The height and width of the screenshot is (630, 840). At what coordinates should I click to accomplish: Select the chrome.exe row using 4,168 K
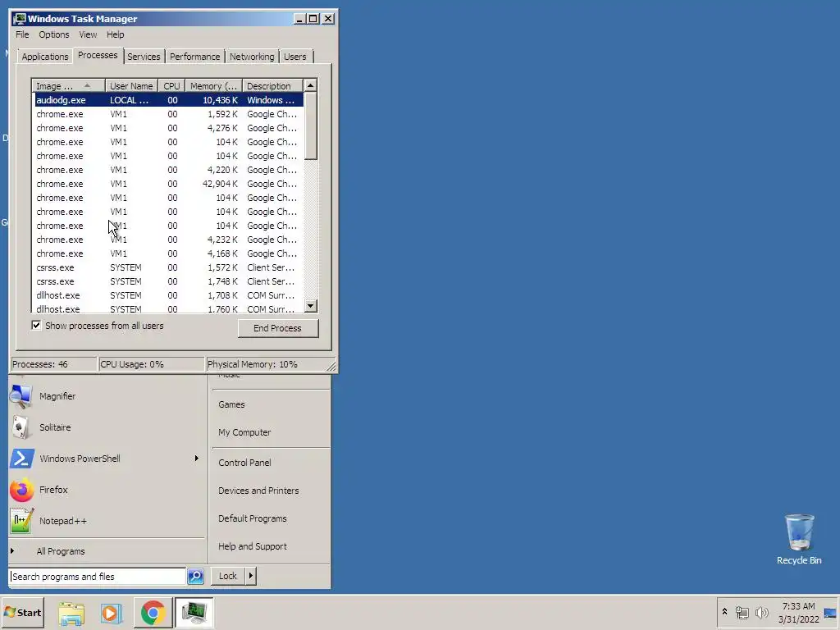(168, 253)
